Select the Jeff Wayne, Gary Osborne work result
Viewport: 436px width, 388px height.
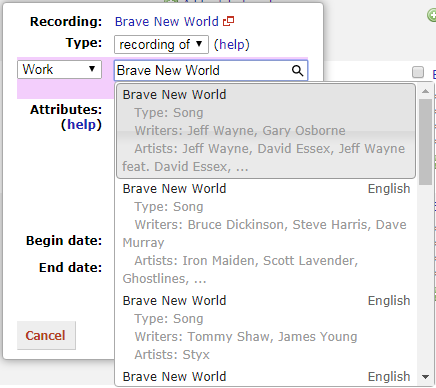(x=266, y=131)
